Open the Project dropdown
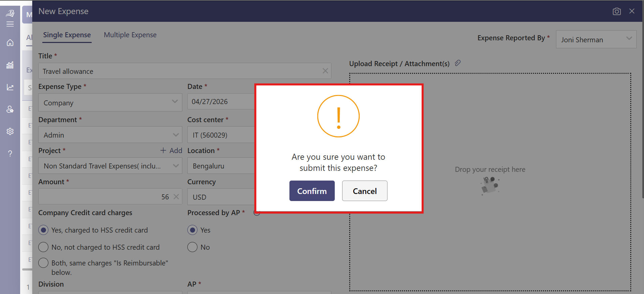This screenshot has height=294, width=644. click(x=110, y=165)
